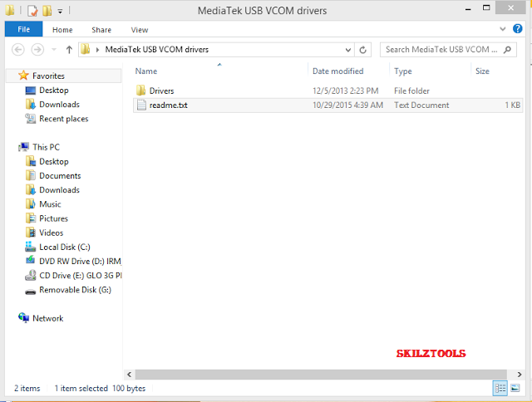532x402 pixels.
Task: Switch to the Share ribbon tab
Action: [101, 30]
